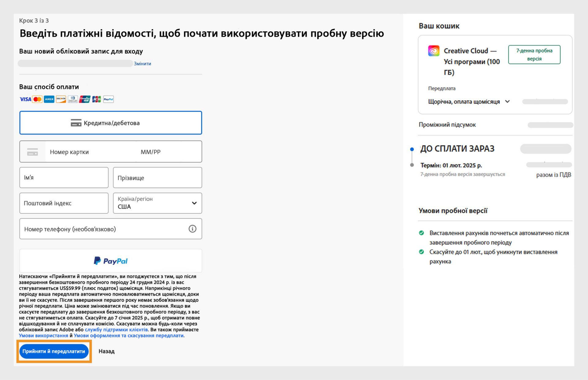Click the Diners Club logo

pyautogui.click(x=73, y=99)
